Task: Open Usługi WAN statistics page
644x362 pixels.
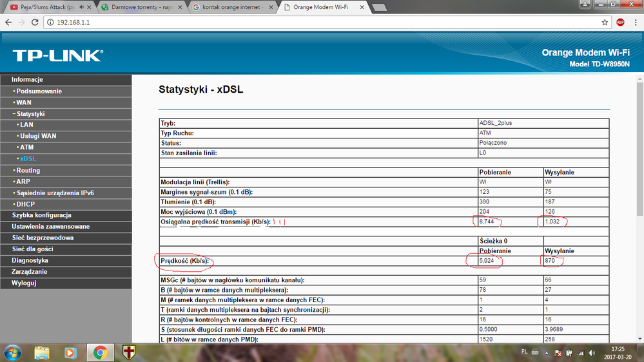Action: click(37, 137)
